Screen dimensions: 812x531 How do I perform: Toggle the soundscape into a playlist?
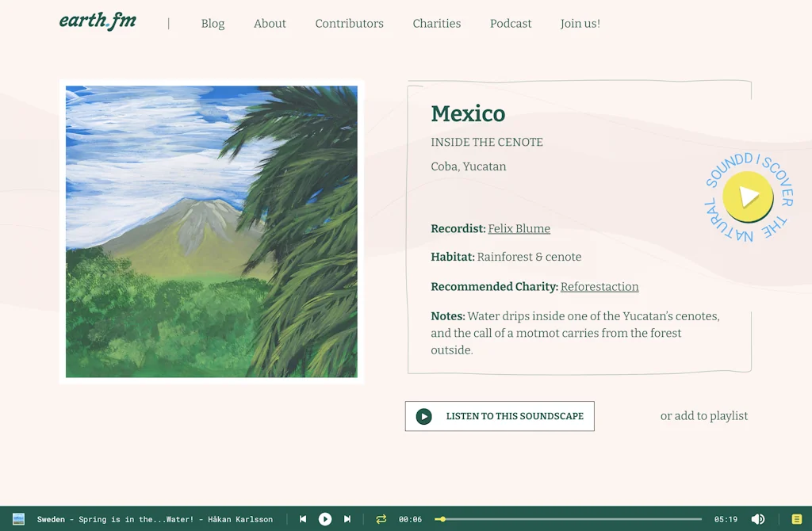[703, 415]
